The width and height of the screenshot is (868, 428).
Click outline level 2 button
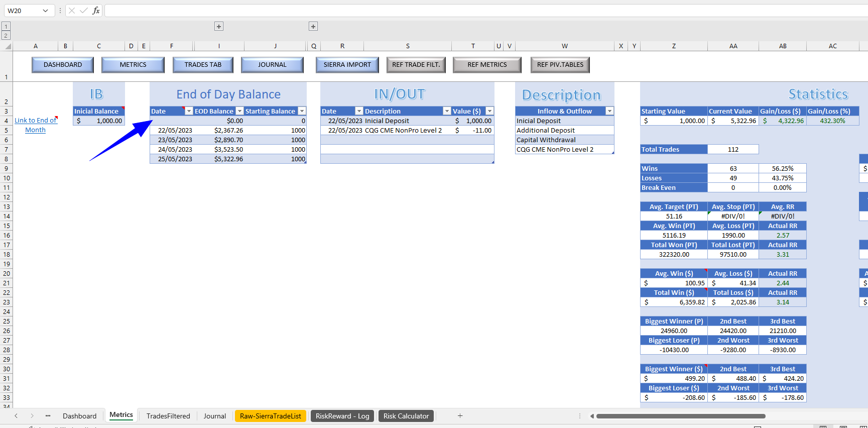click(6, 36)
